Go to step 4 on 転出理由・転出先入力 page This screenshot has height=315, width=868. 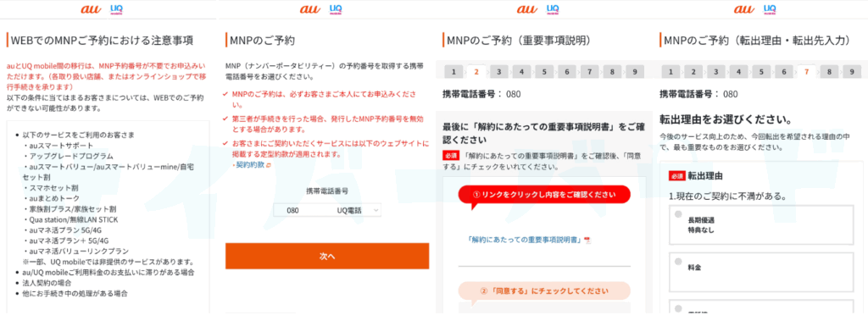pyautogui.click(x=738, y=72)
